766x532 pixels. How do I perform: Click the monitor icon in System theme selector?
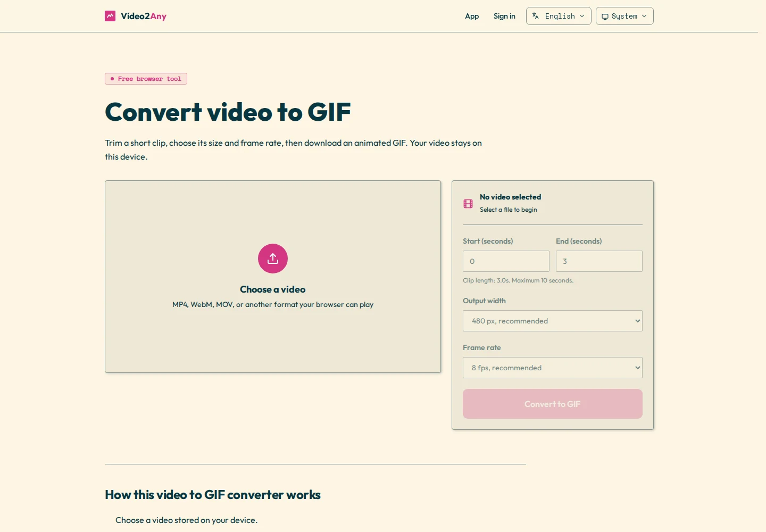(605, 16)
